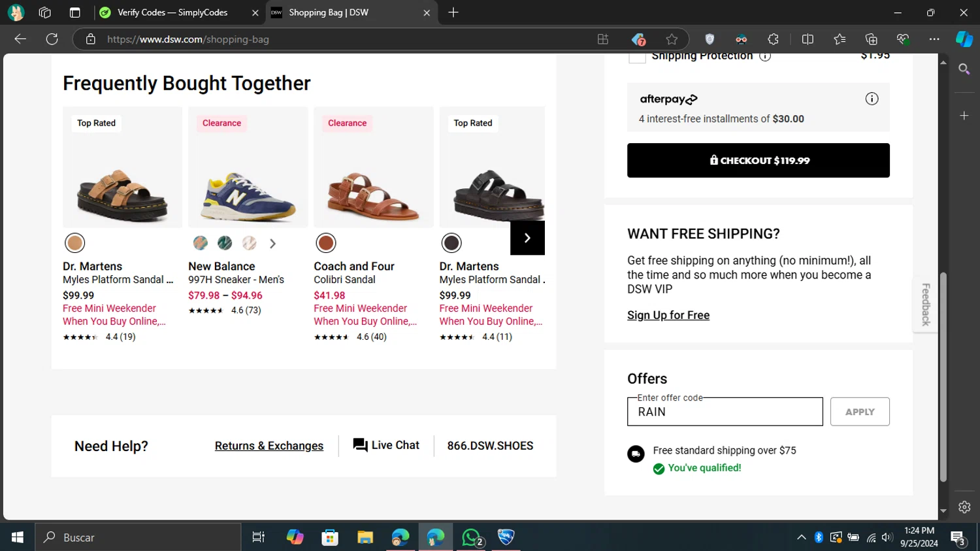
Task: Open the notification center icon
Action: (958, 538)
